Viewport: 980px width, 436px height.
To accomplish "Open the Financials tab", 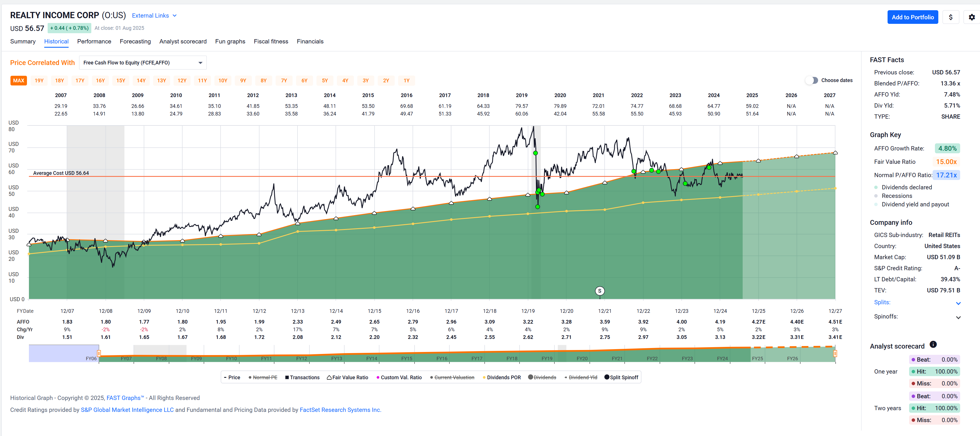I will click(x=310, y=41).
